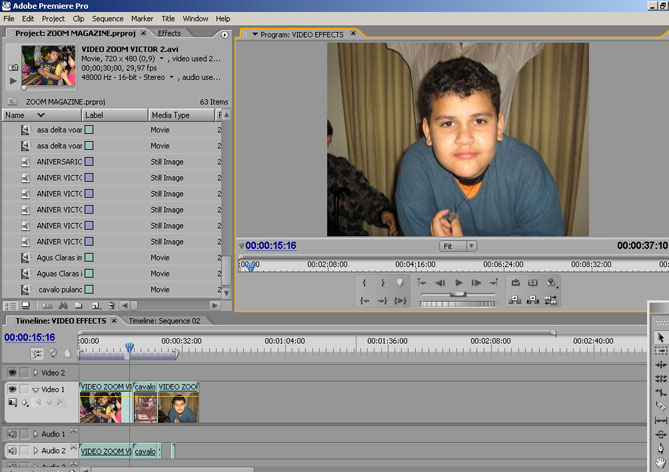
Task: Collapse the Video 1 track
Action: click(35, 389)
